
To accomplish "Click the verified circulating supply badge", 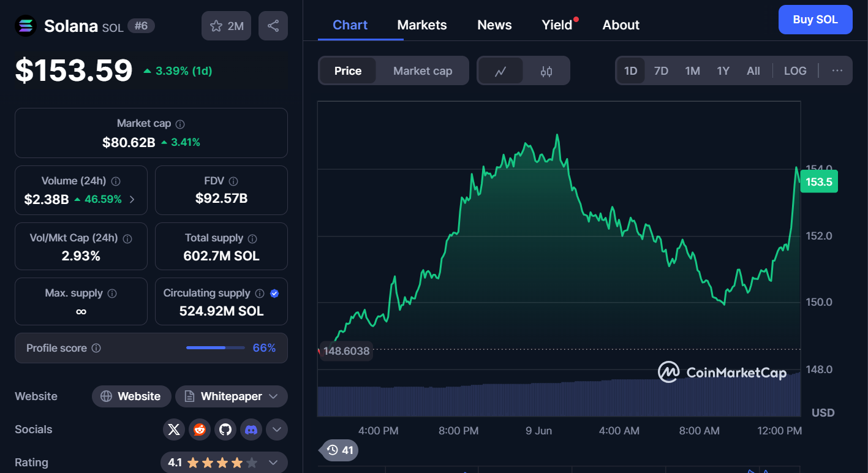I will point(274,293).
